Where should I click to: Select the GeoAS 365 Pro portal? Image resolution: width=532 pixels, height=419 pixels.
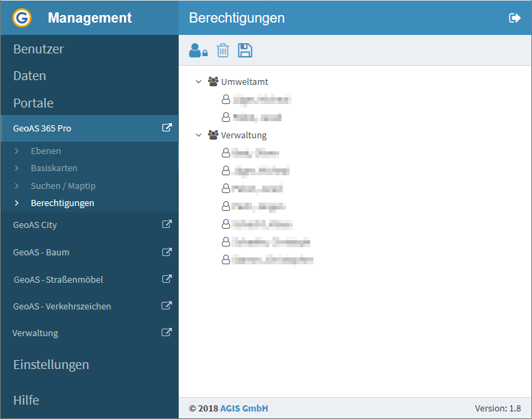[x=42, y=129]
